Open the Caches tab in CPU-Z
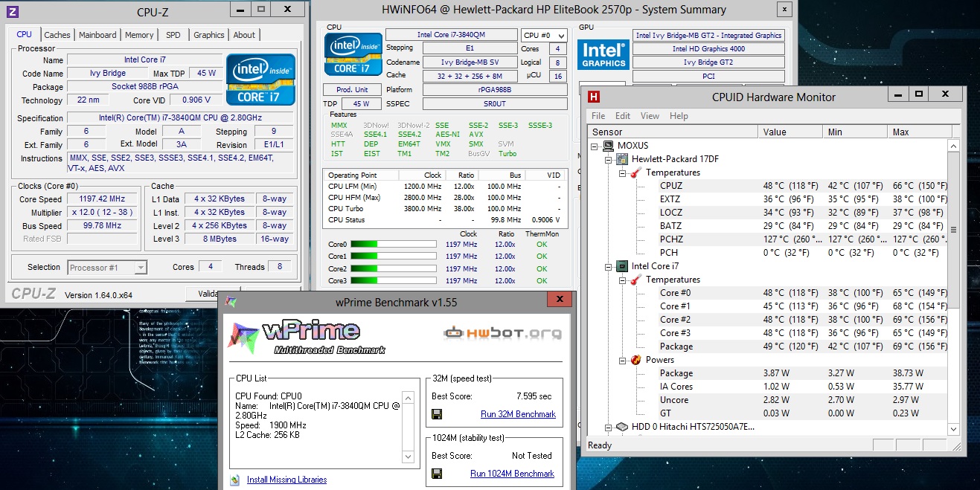Screen dimensions: 980x490 [57, 35]
